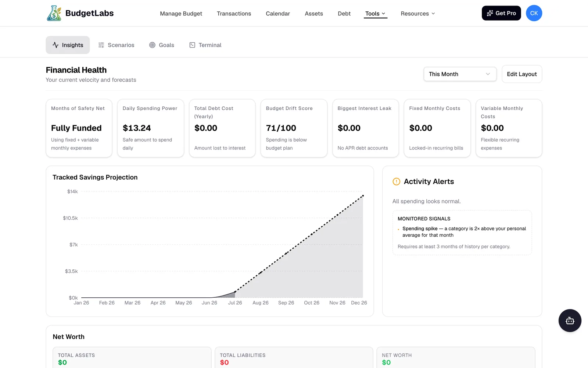This screenshot has height=368, width=588.
Task: Click the Fully Funded value
Action: pos(76,128)
